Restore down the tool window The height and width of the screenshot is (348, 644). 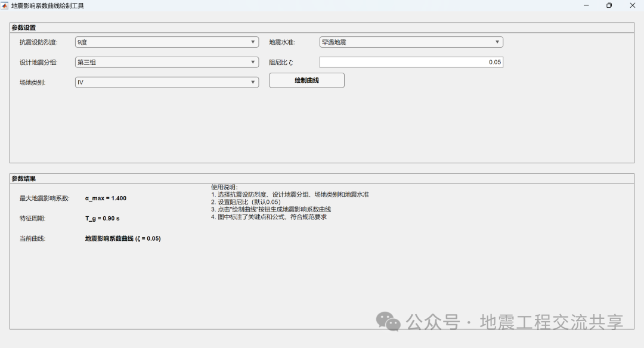click(x=609, y=5)
